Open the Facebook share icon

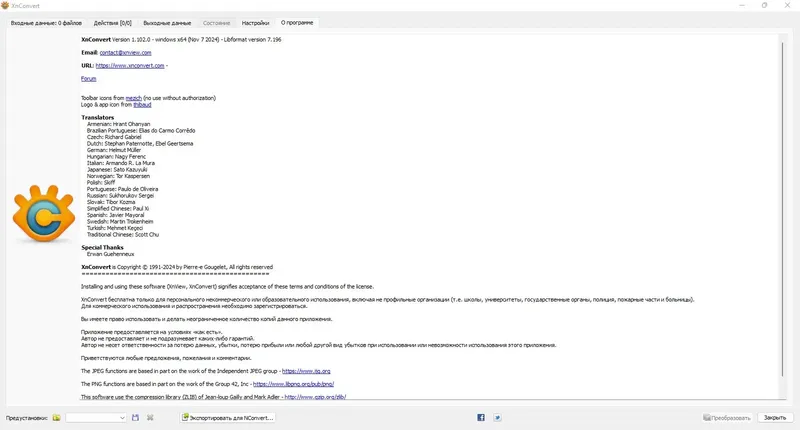point(481,418)
